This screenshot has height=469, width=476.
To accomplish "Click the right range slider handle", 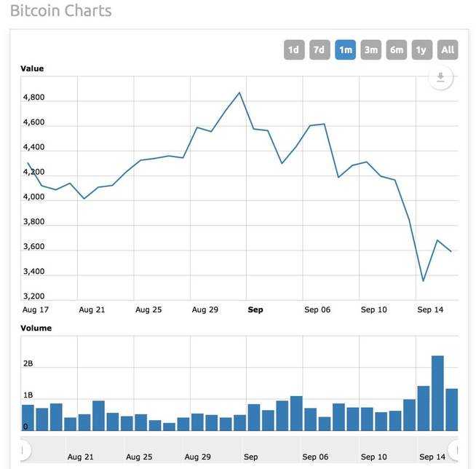I will tap(456, 449).
